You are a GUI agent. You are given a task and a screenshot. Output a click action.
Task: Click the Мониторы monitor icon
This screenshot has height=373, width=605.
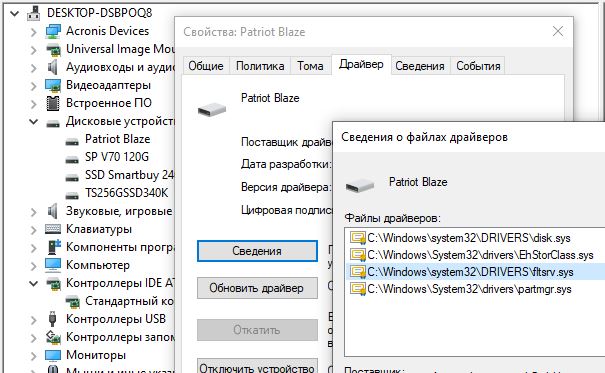click(x=53, y=355)
